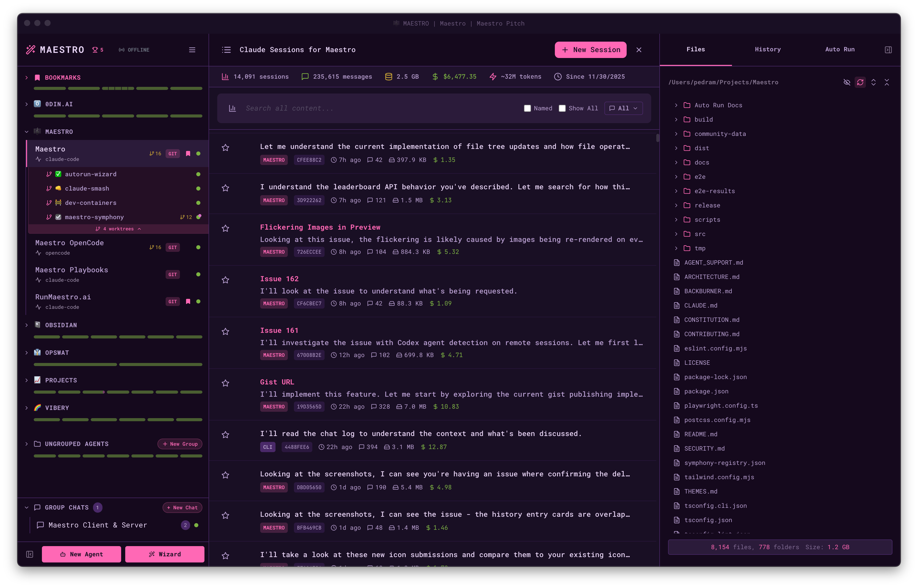Select the claude-smash worktree

click(x=118, y=189)
